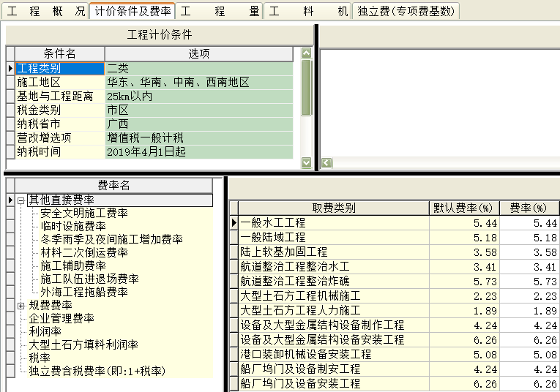Edit 费率 value for 一般陆域工程
Screen dimensions: 560x392
point(530,238)
